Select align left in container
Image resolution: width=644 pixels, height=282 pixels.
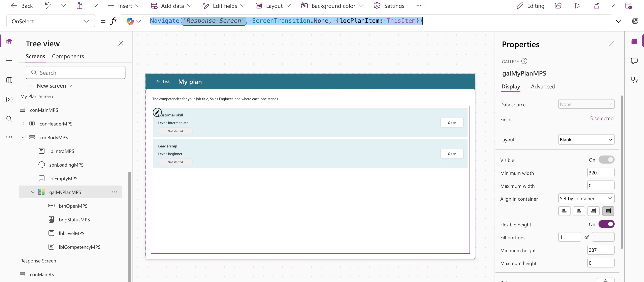(x=564, y=211)
